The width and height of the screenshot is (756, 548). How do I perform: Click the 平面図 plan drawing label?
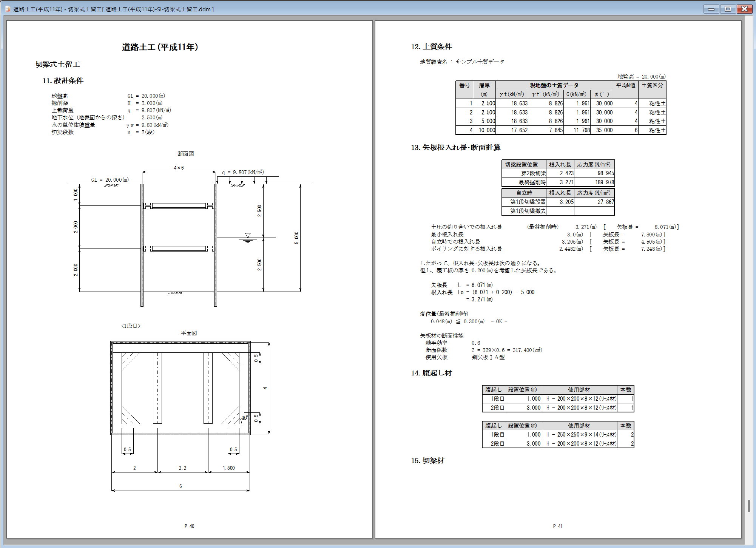[188, 333]
